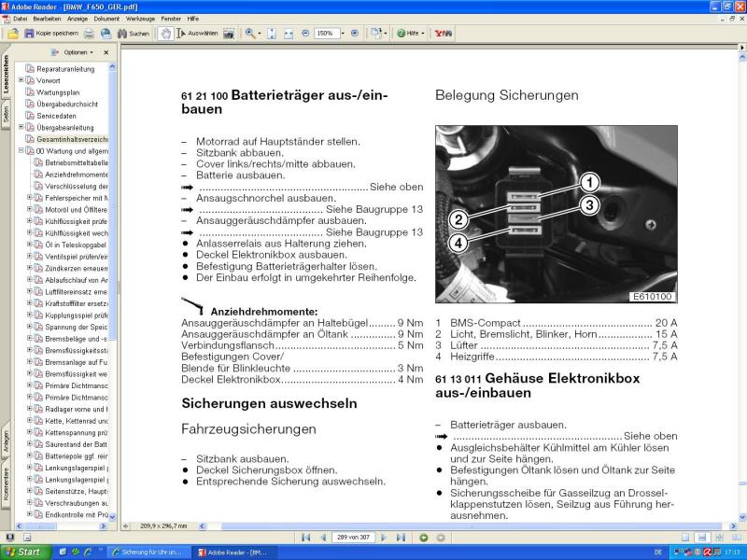
Task: Click Kopie speichern save button
Action: pyautogui.click(x=51, y=34)
